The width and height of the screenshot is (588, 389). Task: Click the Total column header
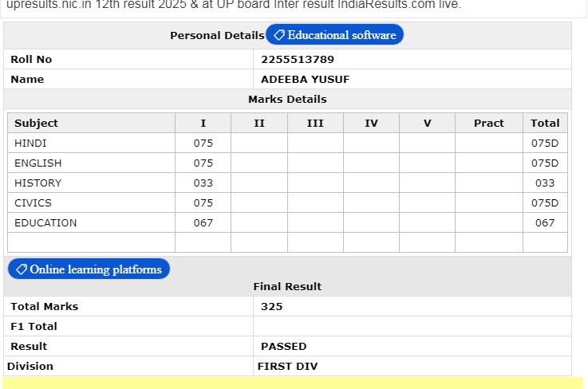(545, 124)
